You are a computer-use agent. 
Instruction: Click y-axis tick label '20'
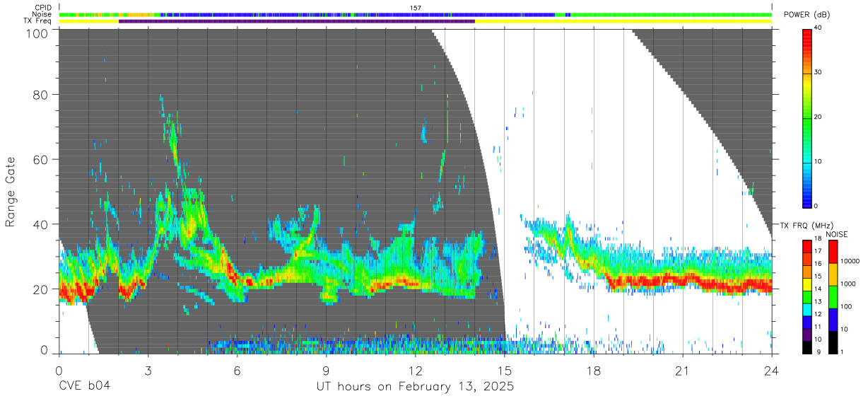[40, 289]
